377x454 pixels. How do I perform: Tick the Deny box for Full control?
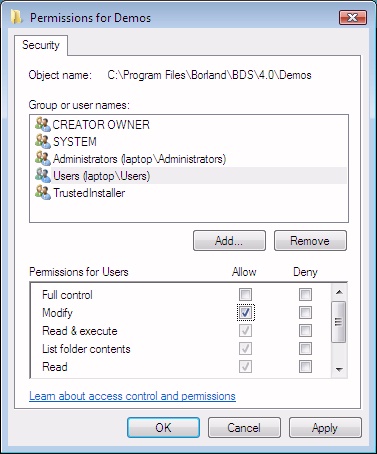pos(305,295)
